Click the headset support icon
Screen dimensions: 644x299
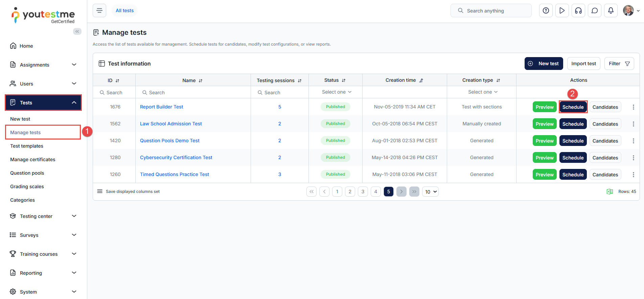point(578,11)
